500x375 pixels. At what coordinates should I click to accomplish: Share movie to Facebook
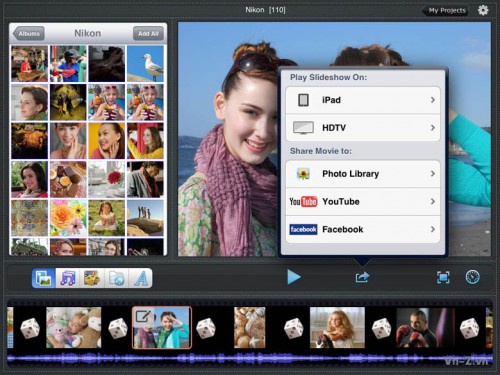(x=363, y=229)
